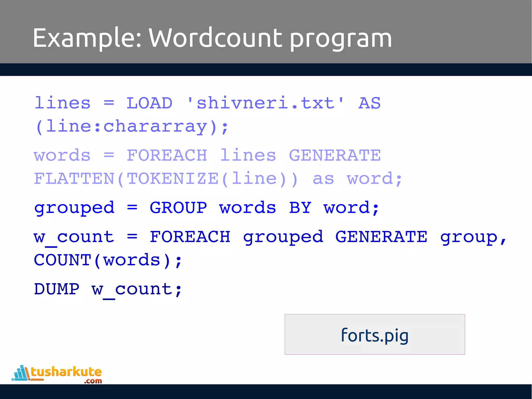Click the '.com' text in the logo
The width and height of the screenshot is (532, 399).
[93, 381]
